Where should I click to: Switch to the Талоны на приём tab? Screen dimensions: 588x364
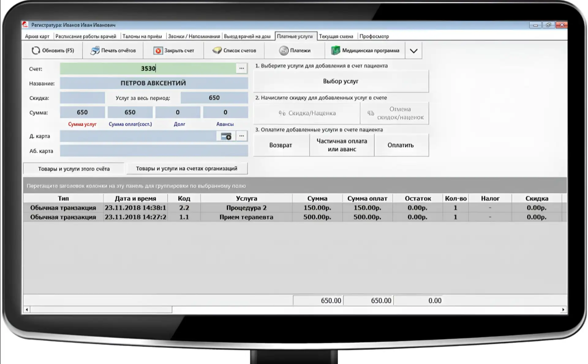(x=142, y=36)
